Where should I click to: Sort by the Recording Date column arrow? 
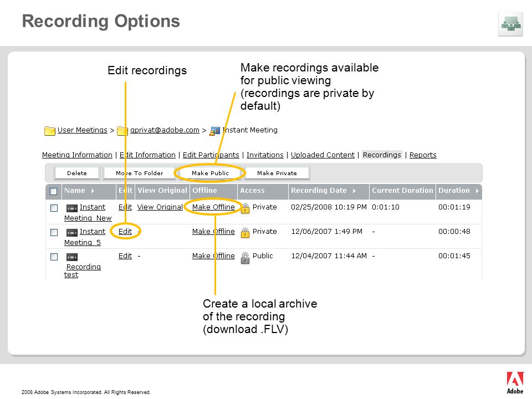point(354,191)
